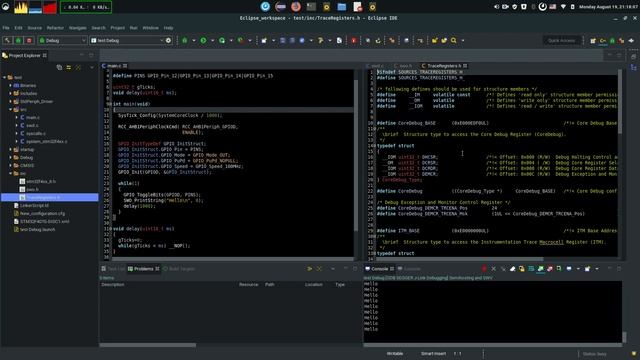Toggle Pin Console icon
The width and height of the screenshot is (640, 360).
pos(559,269)
